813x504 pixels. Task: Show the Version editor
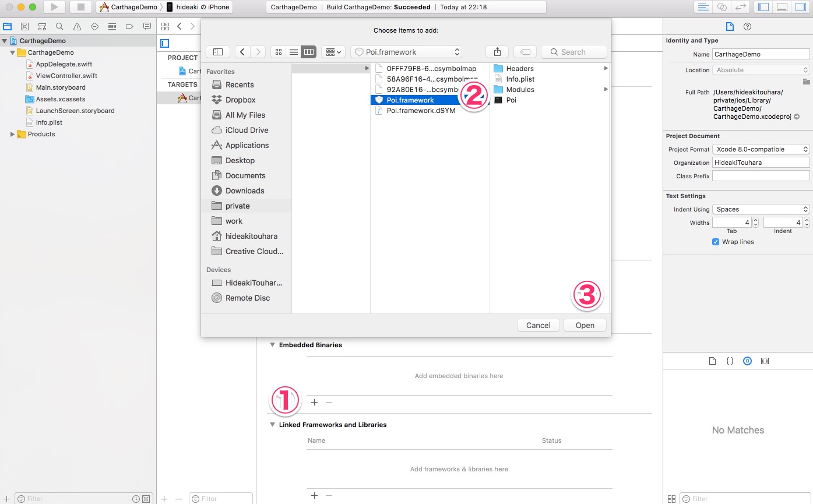tap(740, 7)
